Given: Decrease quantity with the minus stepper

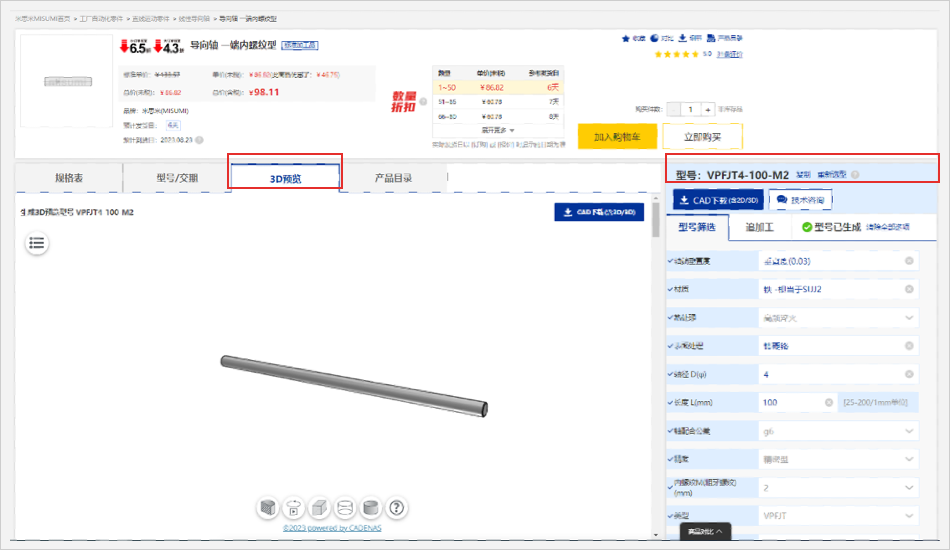Looking at the screenshot, I should [670, 109].
